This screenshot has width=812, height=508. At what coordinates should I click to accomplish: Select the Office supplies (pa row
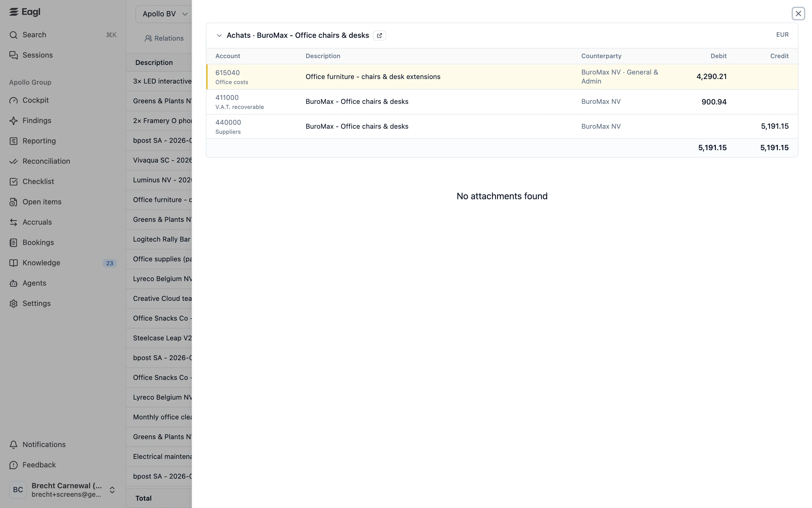tap(159, 259)
